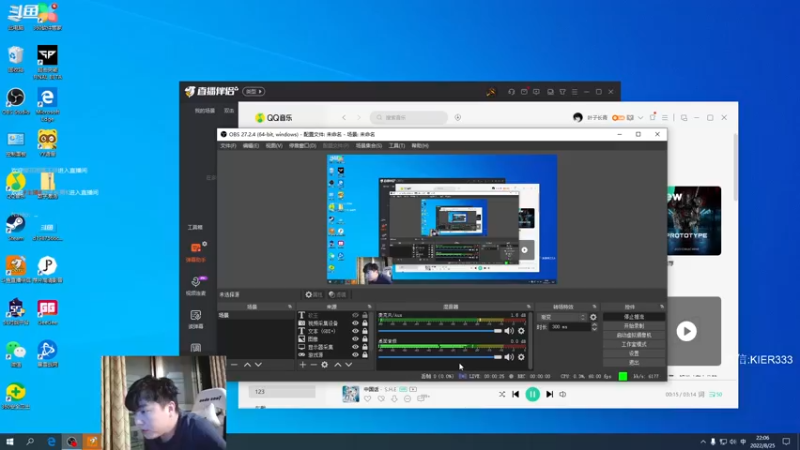
Task: Toggle visibility of 视频采集设备 source
Action: click(355, 323)
